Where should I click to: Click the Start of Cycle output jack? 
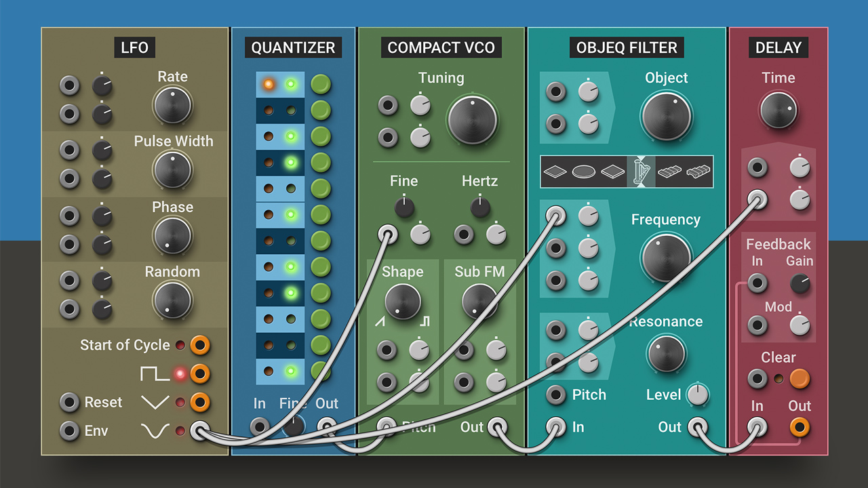199,345
